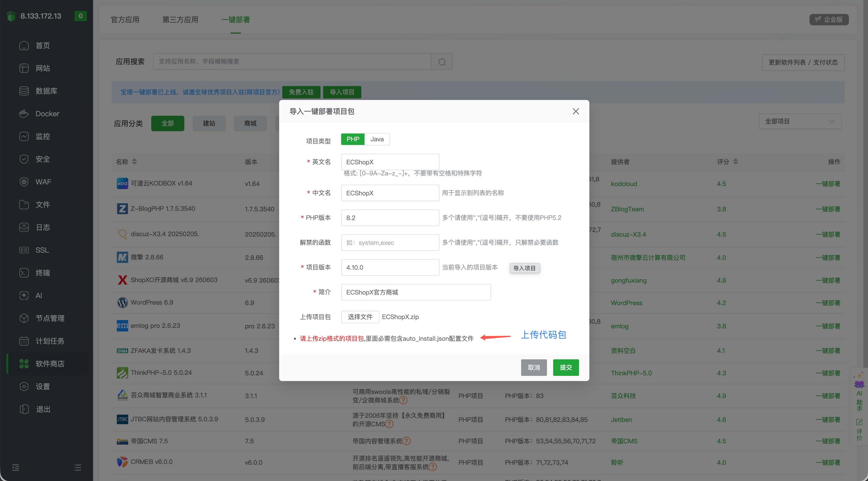Click the list icon at sidebar bottom right
The width and height of the screenshot is (868, 481).
tap(78, 468)
